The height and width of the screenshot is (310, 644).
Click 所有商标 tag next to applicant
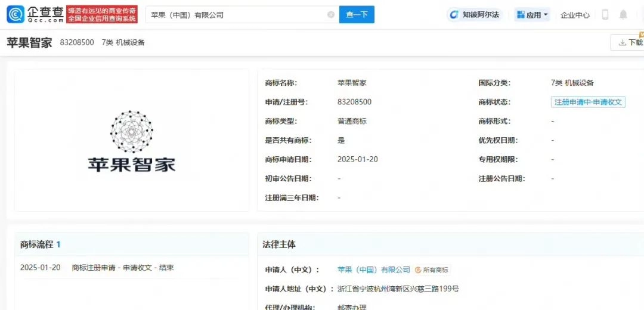(x=432, y=270)
